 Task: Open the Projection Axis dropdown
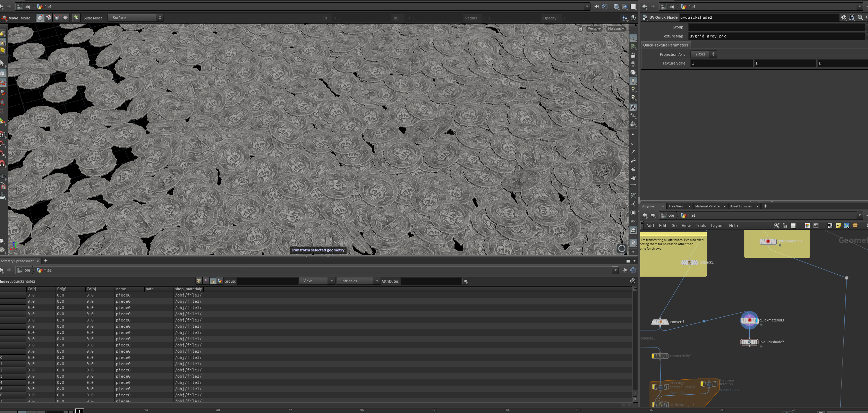click(704, 54)
